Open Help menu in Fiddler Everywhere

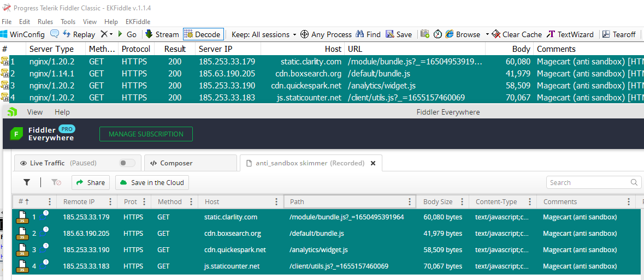(62, 112)
